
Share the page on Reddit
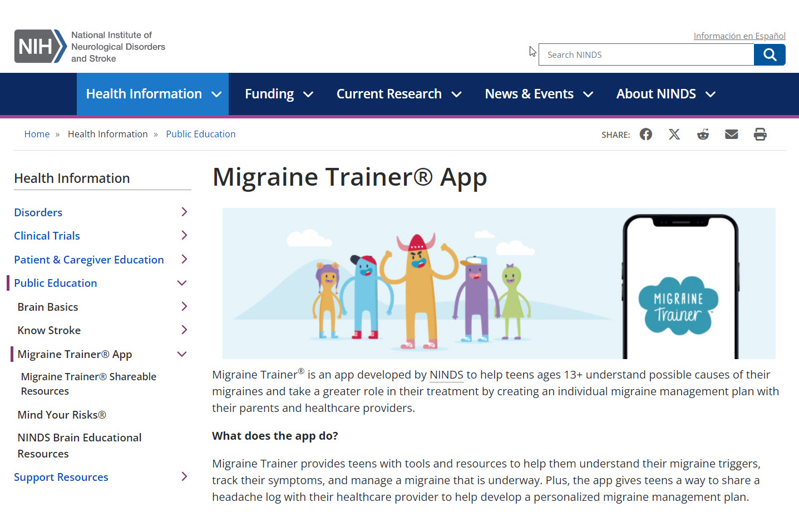[703, 134]
